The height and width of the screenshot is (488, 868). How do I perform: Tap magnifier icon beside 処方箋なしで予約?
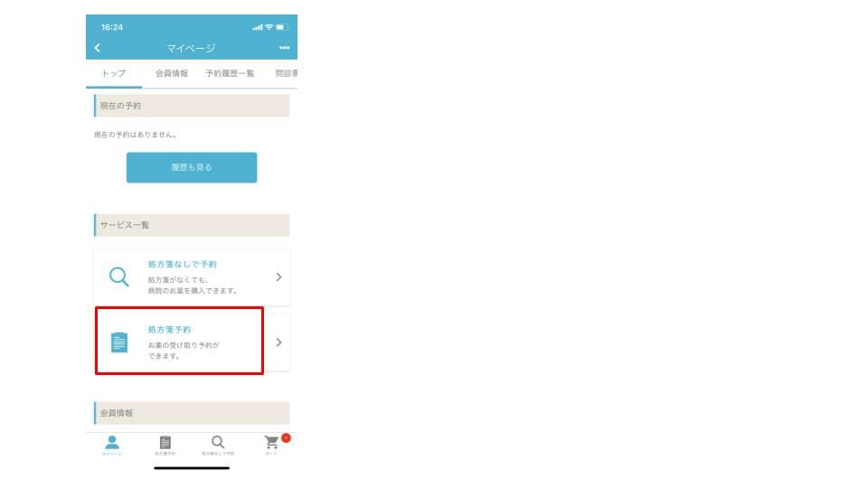tap(118, 277)
